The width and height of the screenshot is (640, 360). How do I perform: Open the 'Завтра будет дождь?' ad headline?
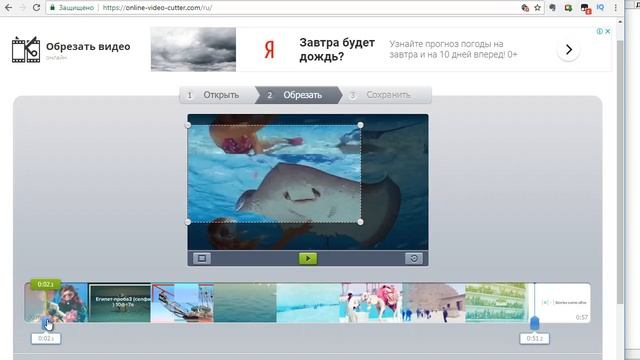tap(337, 49)
